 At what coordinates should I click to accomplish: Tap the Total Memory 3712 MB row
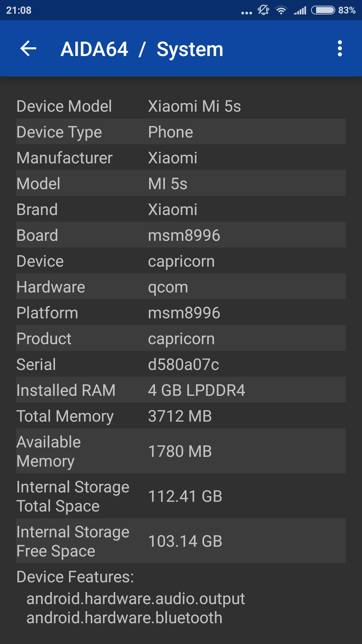click(181, 416)
